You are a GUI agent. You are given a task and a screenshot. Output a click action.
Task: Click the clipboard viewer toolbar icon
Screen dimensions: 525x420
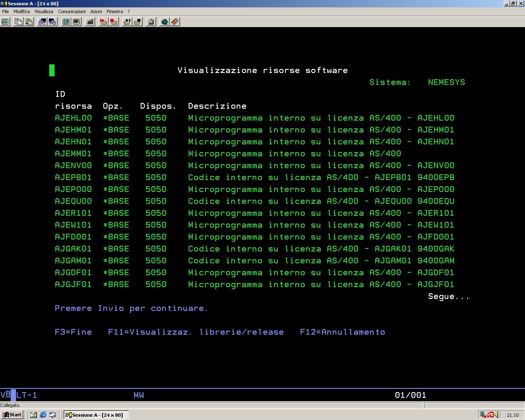(151, 22)
